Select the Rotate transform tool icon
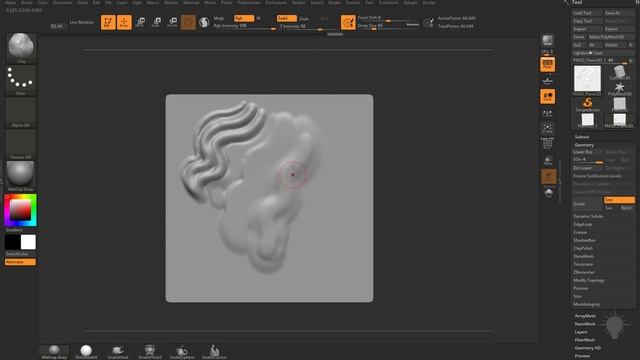Image resolution: width=640 pixels, height=360 pixels. [x=172, y=22]
